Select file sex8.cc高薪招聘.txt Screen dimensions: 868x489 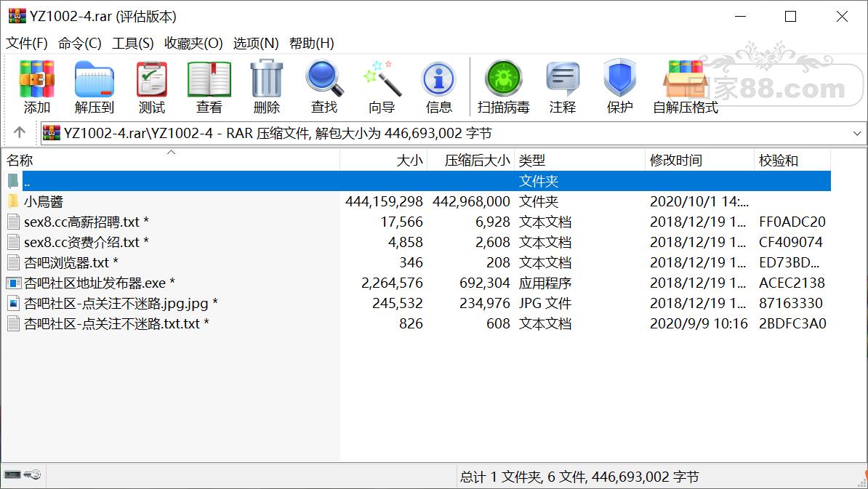click(x=87, y=222)
